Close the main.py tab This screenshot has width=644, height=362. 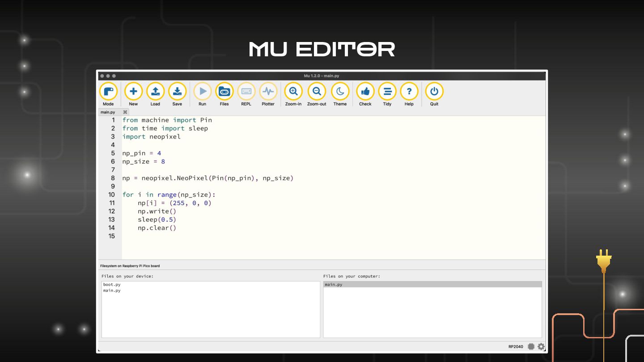pos(125,112)
